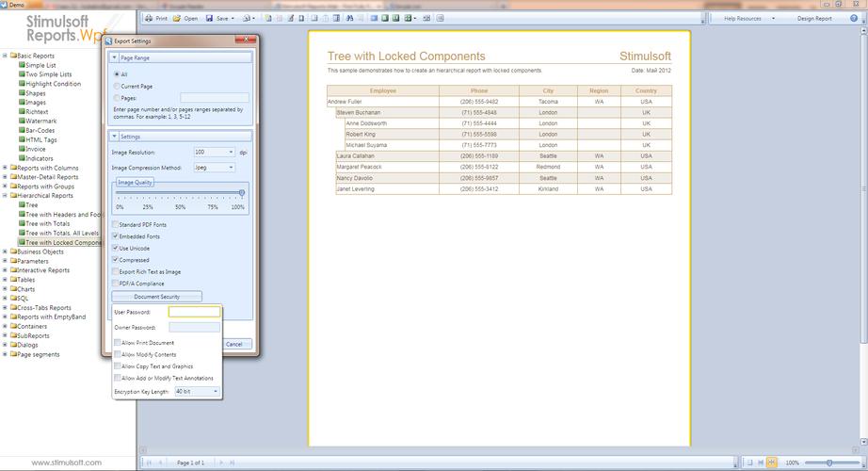Check Allow Print Document option

point(118,343)
